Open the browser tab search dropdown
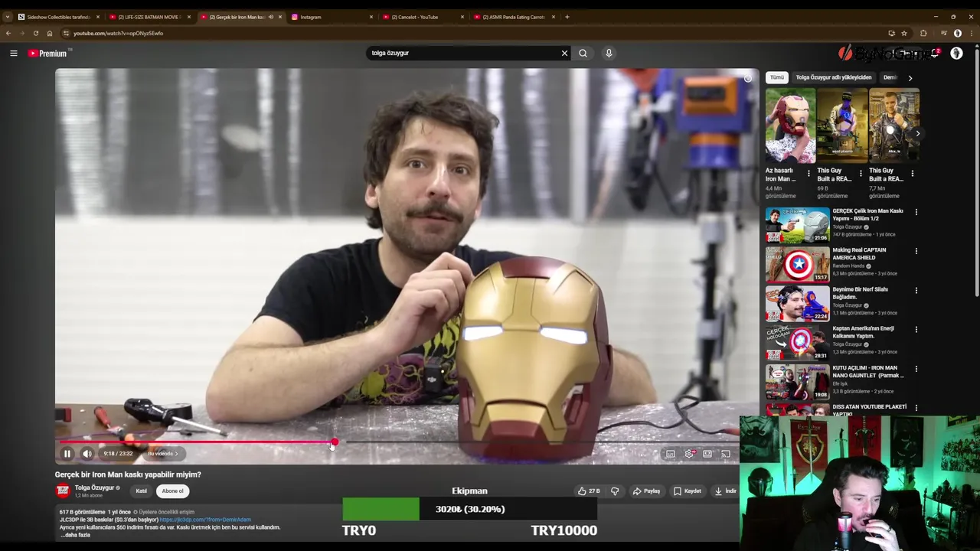 pos(7,17)
